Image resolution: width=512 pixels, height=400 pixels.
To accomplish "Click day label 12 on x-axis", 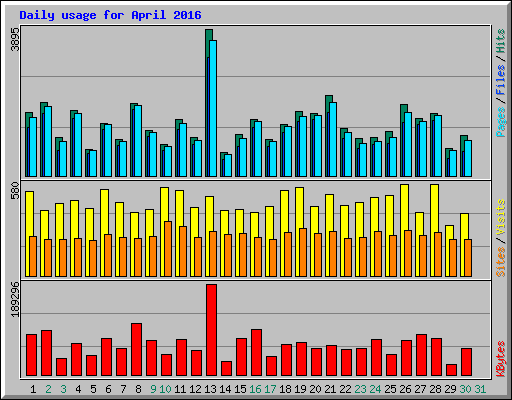I will click(195, 389).
